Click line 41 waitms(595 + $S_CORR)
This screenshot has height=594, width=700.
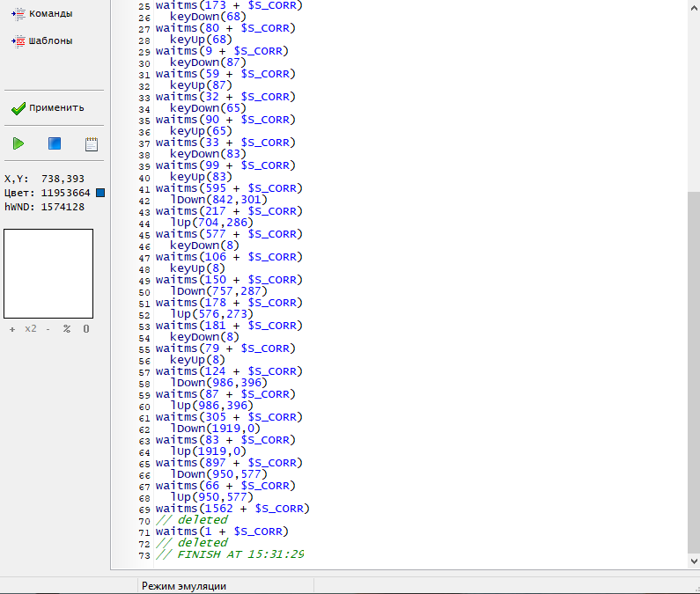point(229,188)
